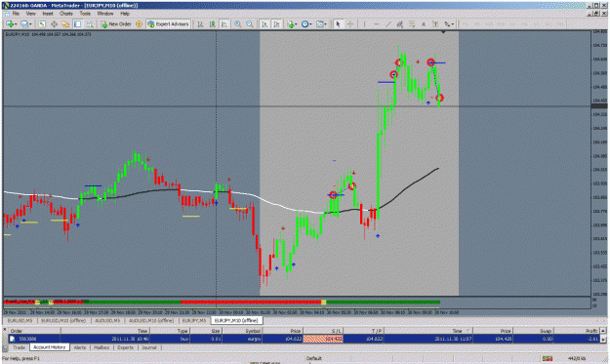Select the Crosshair tool

[350, 24]
